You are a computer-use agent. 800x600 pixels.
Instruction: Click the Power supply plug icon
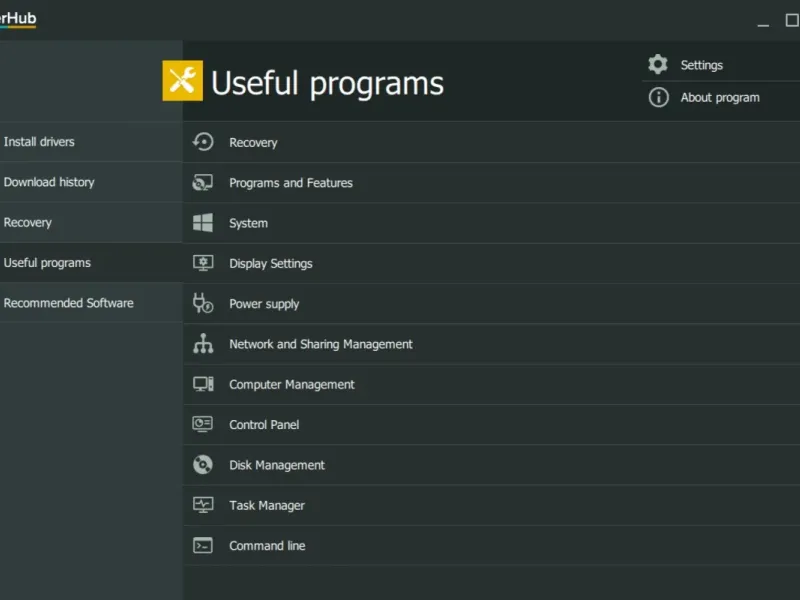click(x=203, y=304)
